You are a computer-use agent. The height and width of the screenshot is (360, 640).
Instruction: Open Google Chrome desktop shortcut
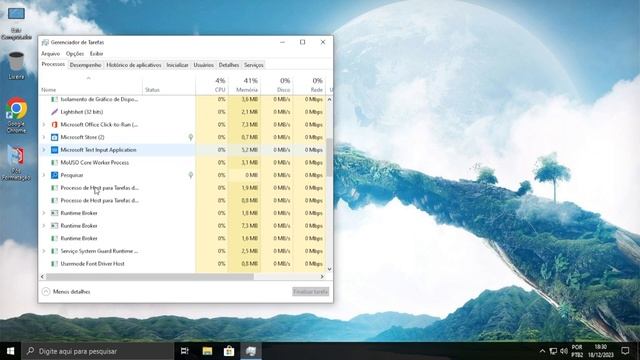16,115
